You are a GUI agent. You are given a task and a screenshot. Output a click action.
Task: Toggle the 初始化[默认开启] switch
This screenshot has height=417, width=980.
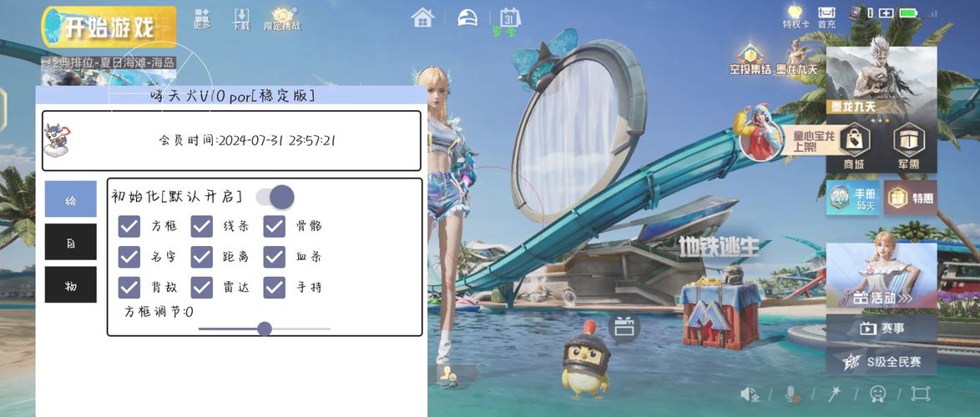(275, 197)
